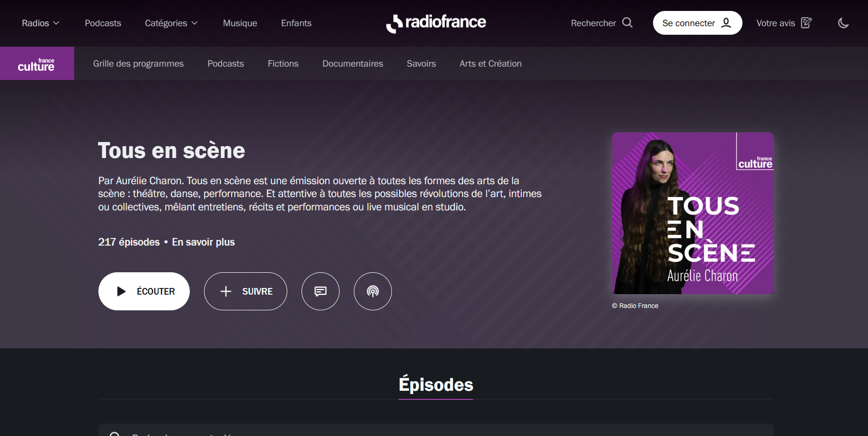868x436 pixels.
Task: Click the comments speech bubble button
Action: pyautogui.click(x=321, y=291)
